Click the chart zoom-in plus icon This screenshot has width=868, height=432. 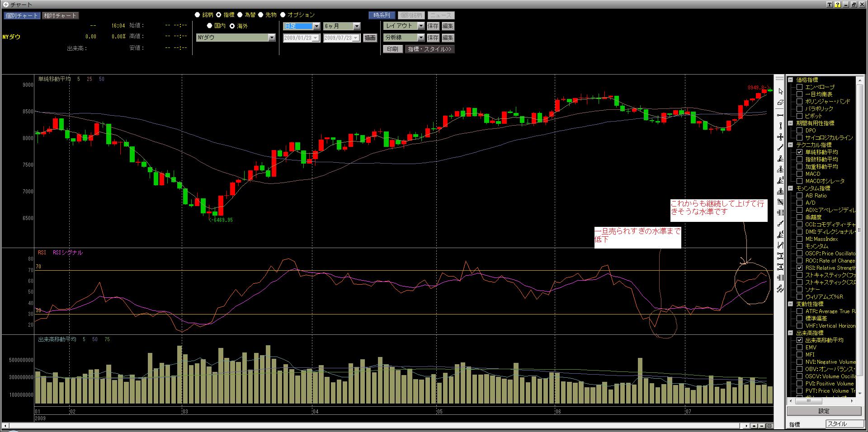pos(754,426)
